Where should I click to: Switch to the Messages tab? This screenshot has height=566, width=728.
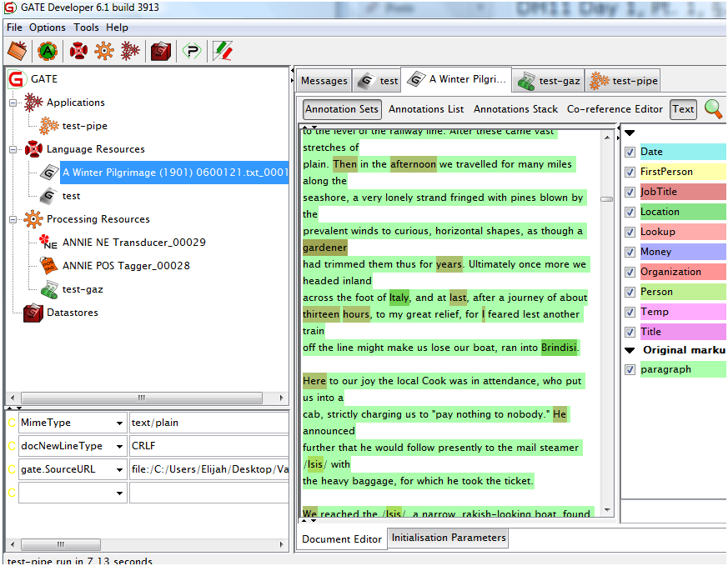324,81
